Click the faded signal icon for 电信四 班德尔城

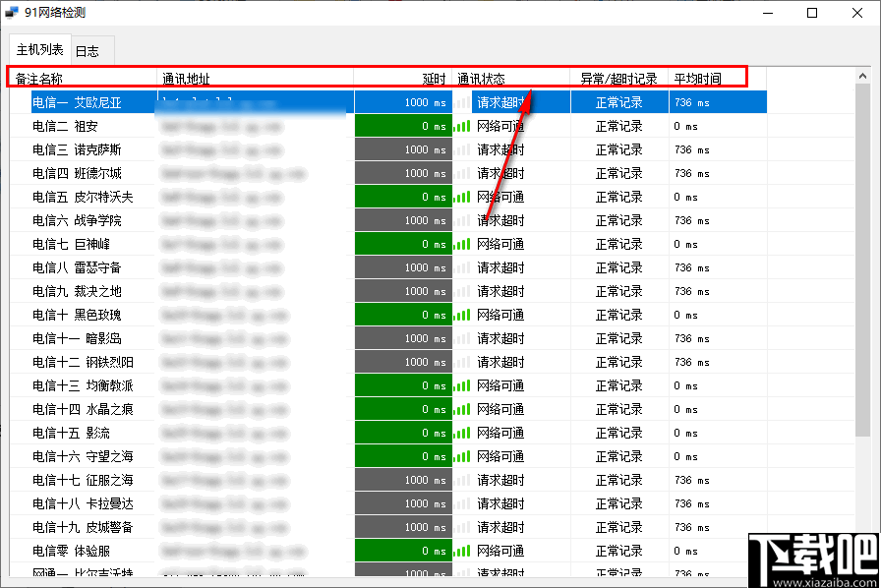pyautogui.click(x=462, y=173)
